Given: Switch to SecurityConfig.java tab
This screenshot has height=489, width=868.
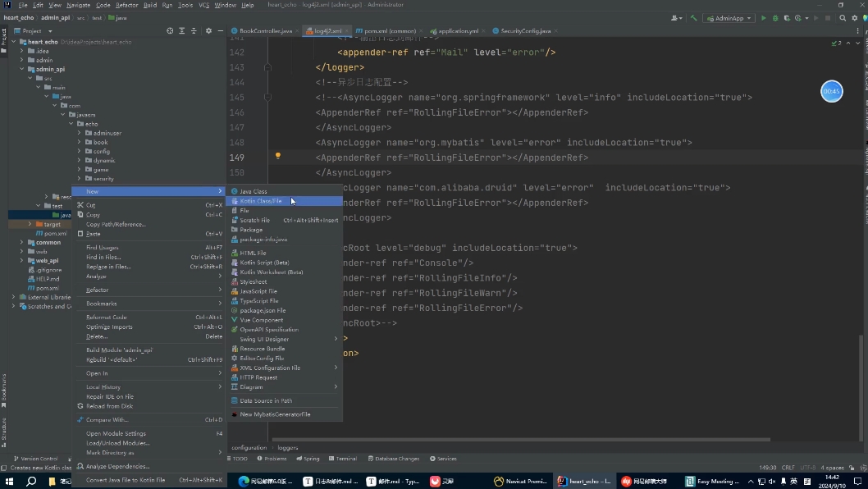Looking at the screenshot, I should coord(525,31).
